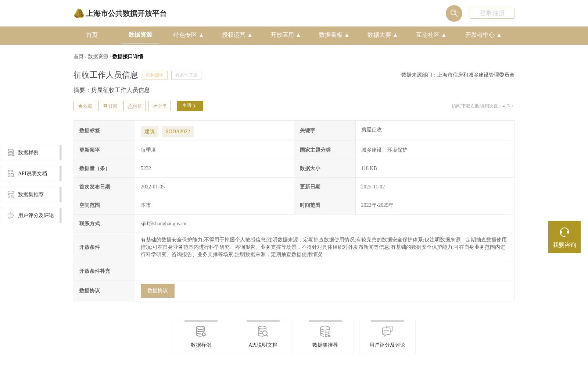Click the data size 118 KB
The height and width of the screenshot is (368, 588).
tap(369, 168)
